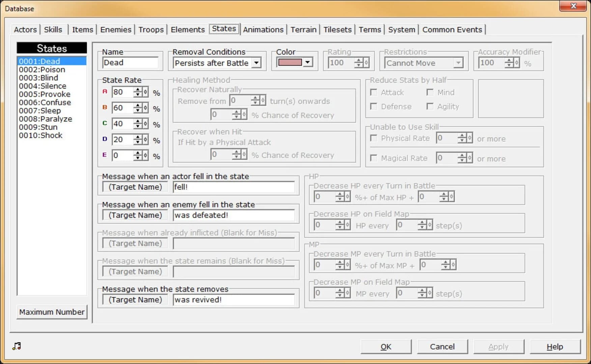Select the 0002:Poison state
Image resolution: width=591 pixels, height=364 pixels.
[41, 69]
